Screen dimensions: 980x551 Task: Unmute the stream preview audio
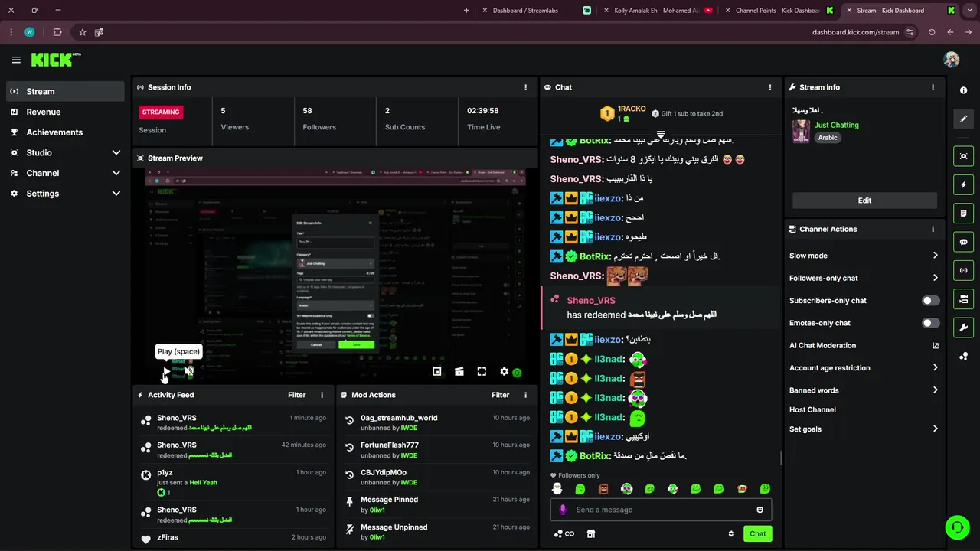(189, 372)
